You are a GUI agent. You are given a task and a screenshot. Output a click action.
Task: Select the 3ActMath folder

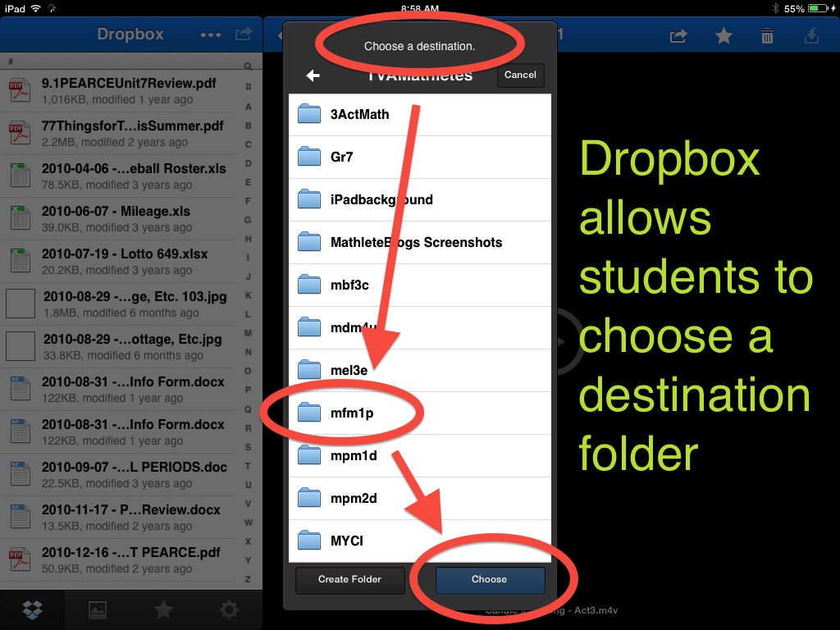pos(419,115)
